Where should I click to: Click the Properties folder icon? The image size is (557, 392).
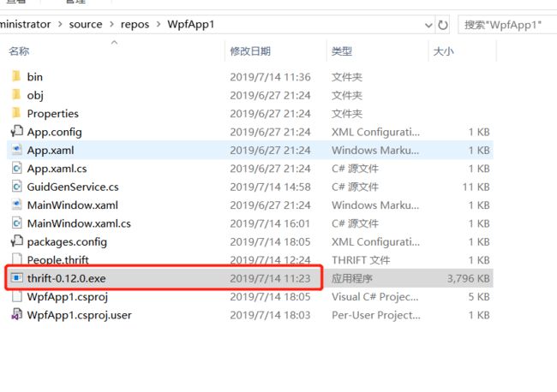click(16, 113)
